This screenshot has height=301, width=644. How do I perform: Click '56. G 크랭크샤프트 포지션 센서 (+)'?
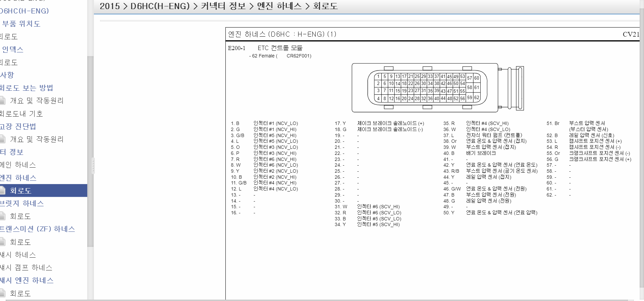tap(589, 159)
